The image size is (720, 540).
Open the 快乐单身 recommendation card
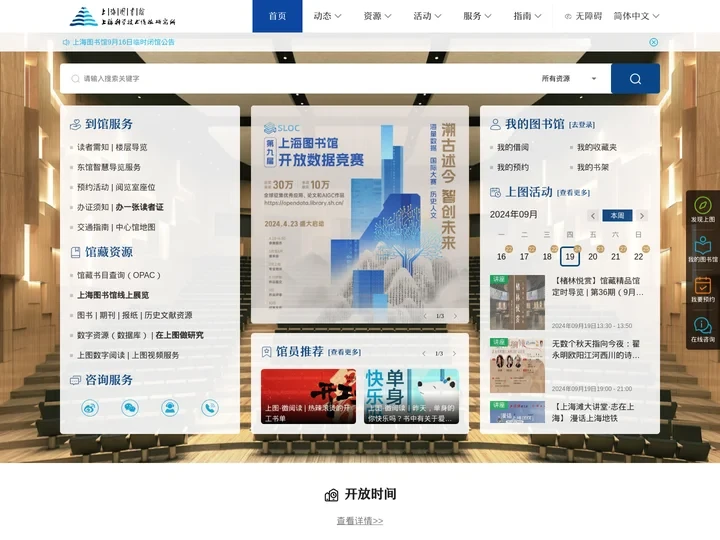tap(411, 396)
